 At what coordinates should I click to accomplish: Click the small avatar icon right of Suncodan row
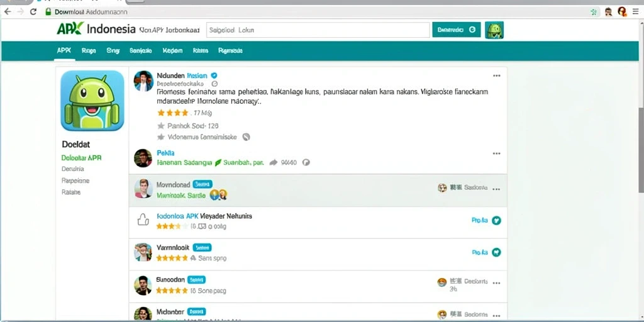coord(442,282)
